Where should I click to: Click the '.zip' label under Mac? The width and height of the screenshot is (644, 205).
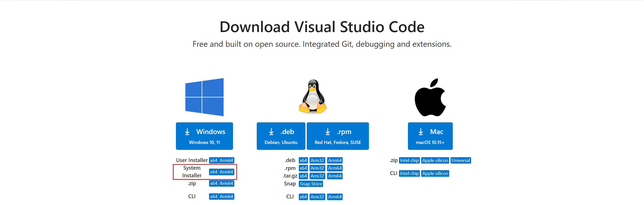click(x=394, y=160)
